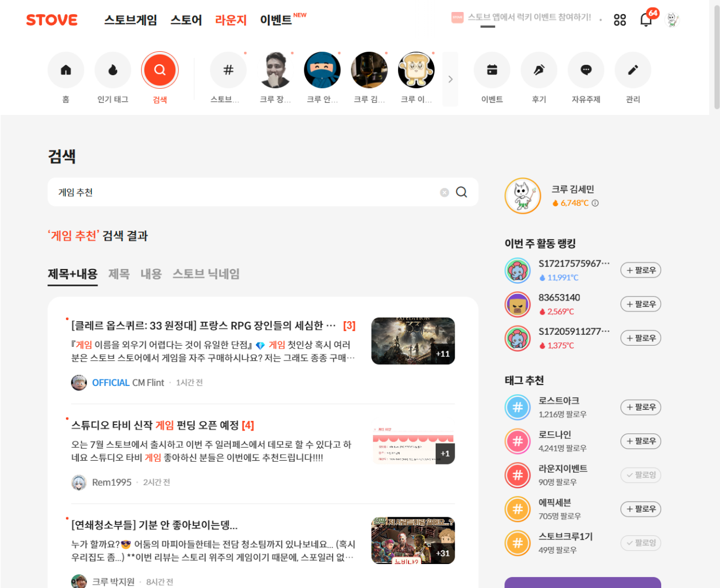This screenshot has height=588, width=720.
Task: Open the 스토어 menu in top navigation
Action: point(186,20)
